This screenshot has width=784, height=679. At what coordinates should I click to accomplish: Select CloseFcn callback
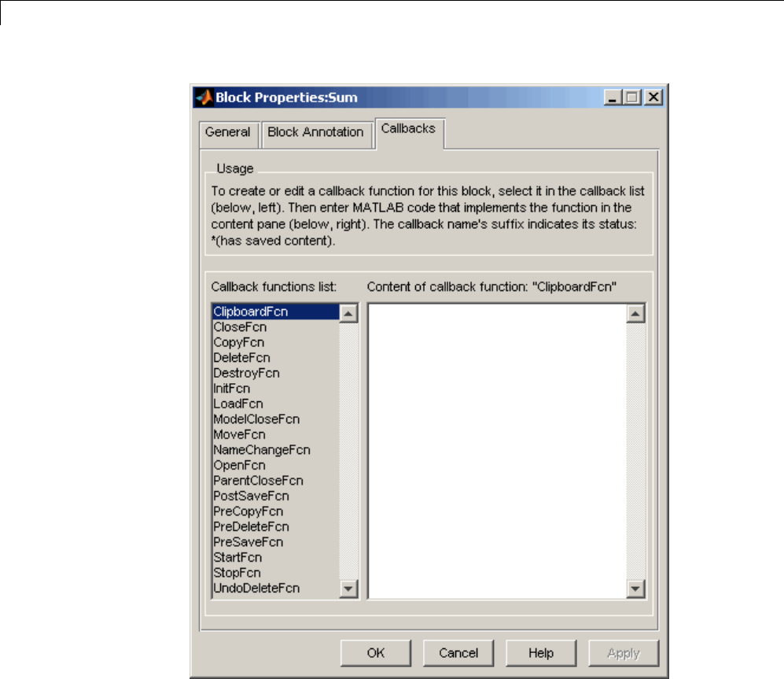pyautogui.click(x=275, y=327)
